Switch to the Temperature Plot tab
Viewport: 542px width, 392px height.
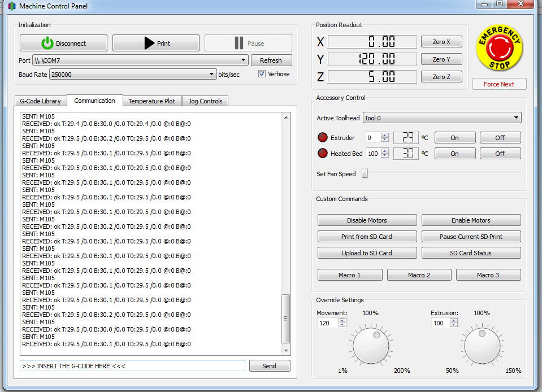pos(151,101)
